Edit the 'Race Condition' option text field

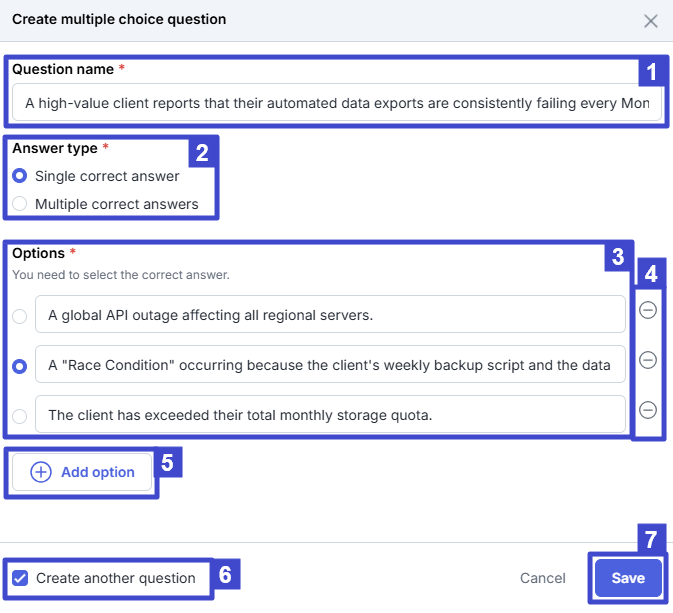click(330, 365)
